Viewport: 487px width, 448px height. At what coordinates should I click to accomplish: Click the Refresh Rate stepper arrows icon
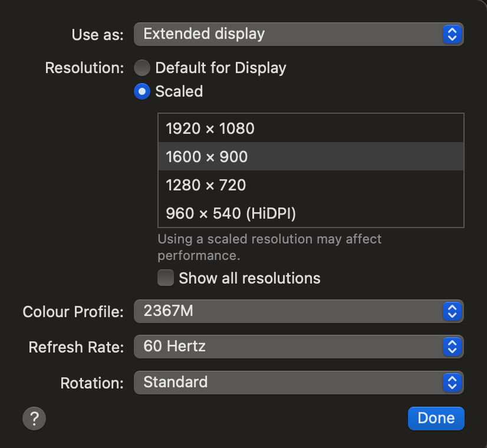[x=452, y=347]
